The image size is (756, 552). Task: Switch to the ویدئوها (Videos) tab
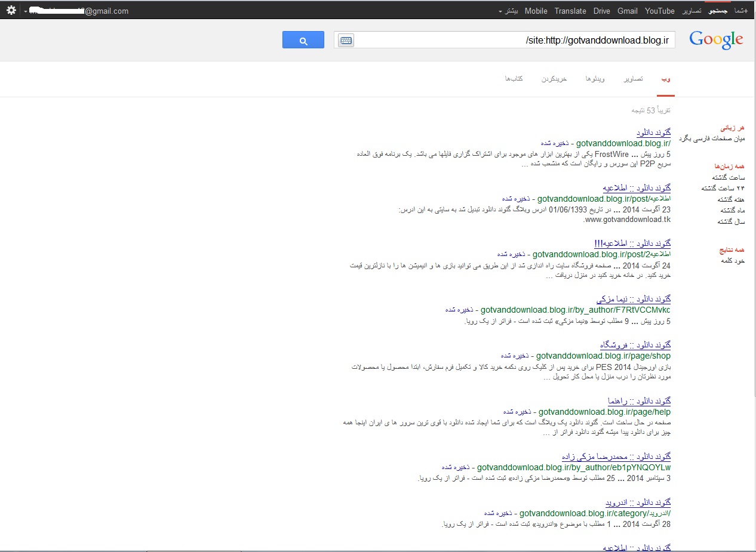(595, 79)
